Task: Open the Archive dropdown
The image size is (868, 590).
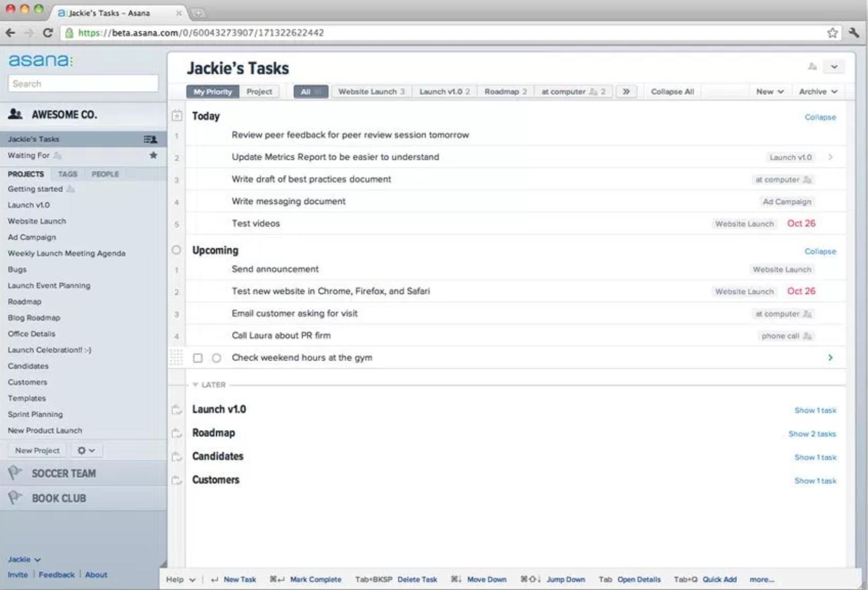Action: click(x=818, y=92)
